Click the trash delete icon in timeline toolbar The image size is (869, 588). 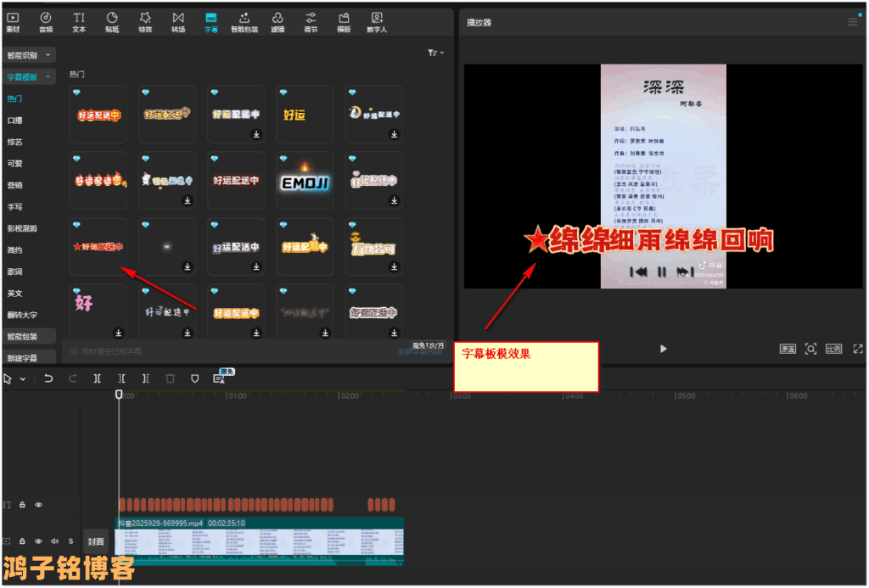tap(170, 378)
